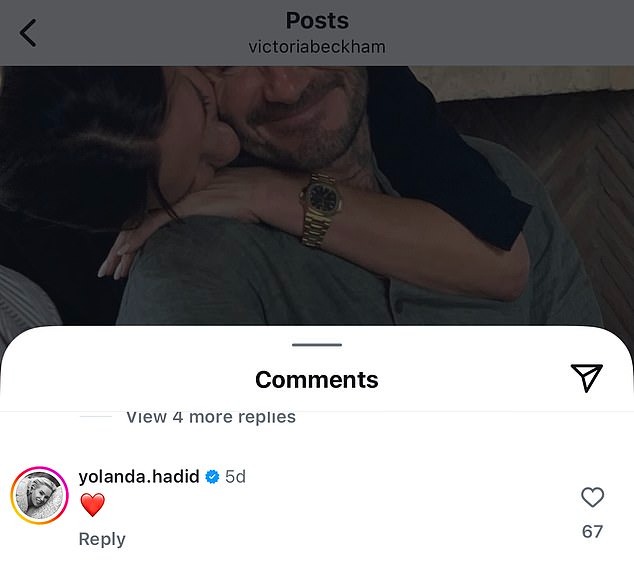Screen dimensions: 634x573
Task: Click the blue verified badge
Action: click(212, 477)
